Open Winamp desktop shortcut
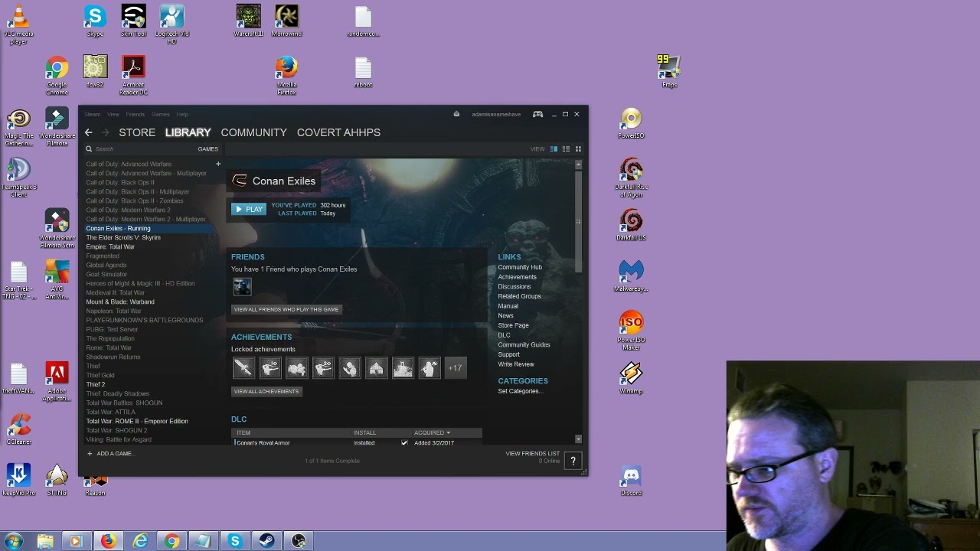The width and height of the screenshot is (980, 551). tap(631, 378)
